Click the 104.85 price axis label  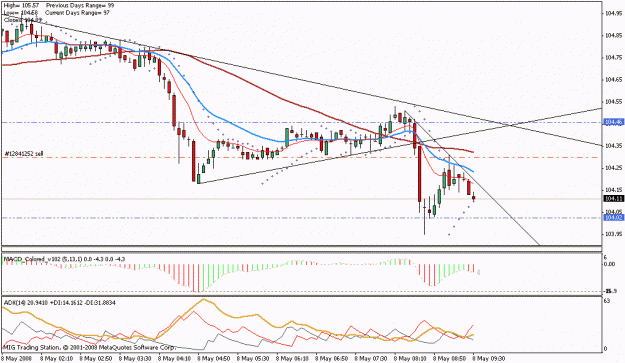tap(613, 35)
